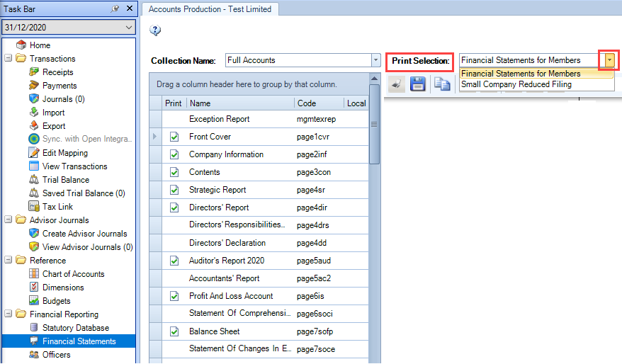Click the Budgets icon
The image size is (622, 364).
(x=34, y=300)
